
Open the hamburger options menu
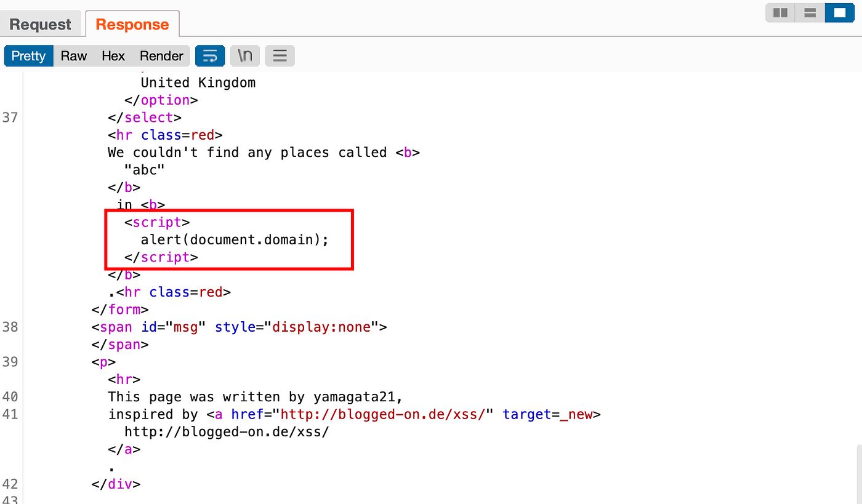pyautogui.click(x=280, y=56)
